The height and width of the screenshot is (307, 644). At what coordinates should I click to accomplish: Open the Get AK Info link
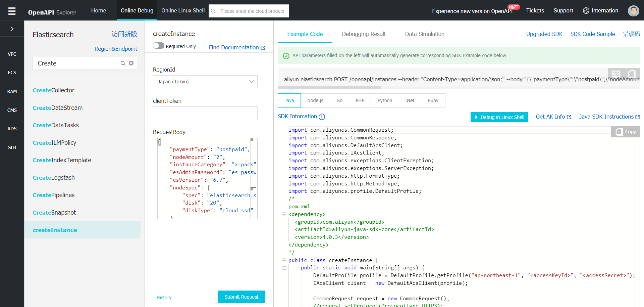click(x=553, y=117)
